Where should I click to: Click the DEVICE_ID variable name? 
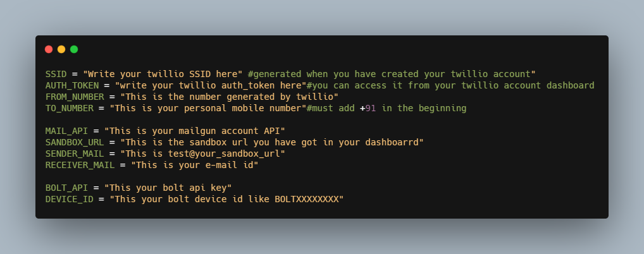(x=70, y=199)
